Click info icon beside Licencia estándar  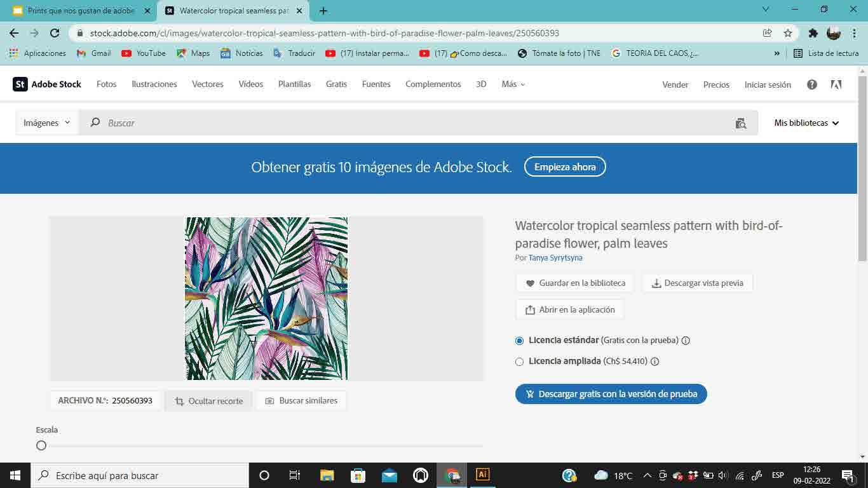(686, 341)
